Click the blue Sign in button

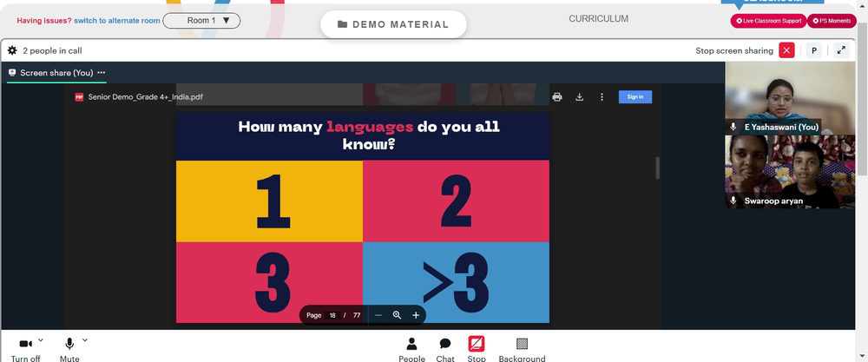pyautogui.click(x=635, y=97)
